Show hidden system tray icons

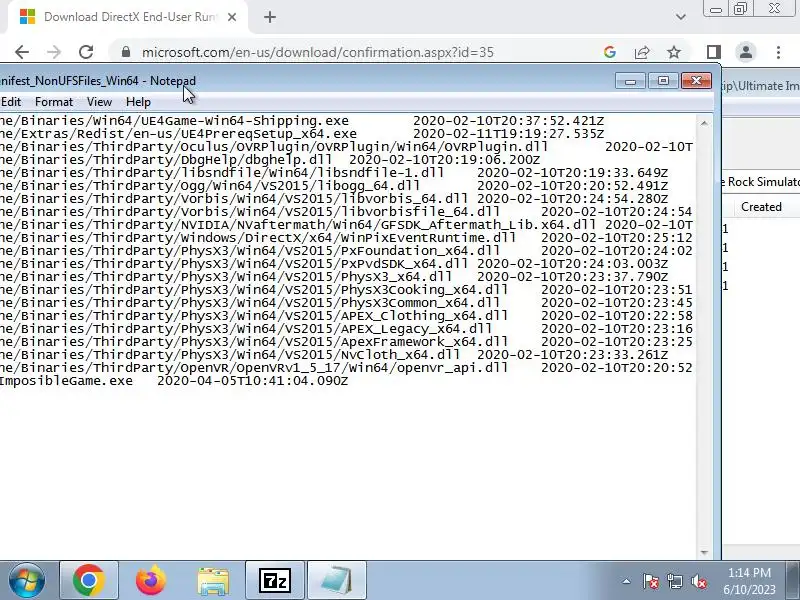click(627, 581)
